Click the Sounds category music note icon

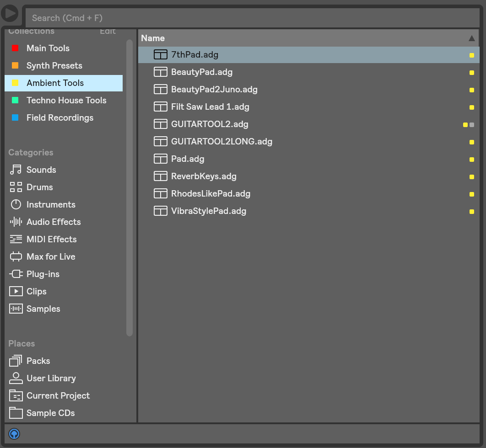(x=16, y=170)
